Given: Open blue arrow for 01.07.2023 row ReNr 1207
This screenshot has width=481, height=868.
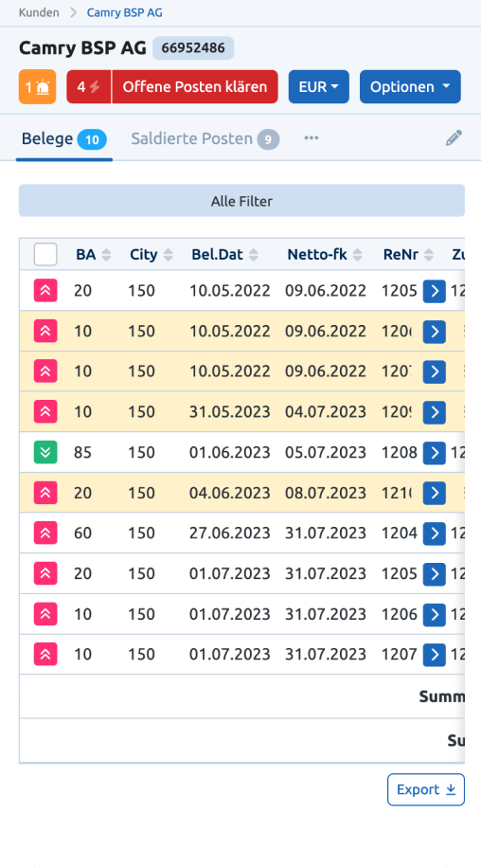Looking at the screenshot, I should [435, 655].
